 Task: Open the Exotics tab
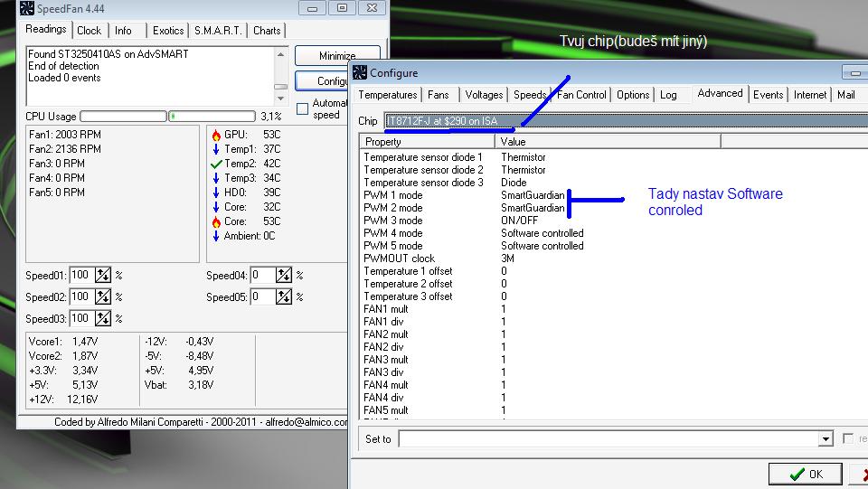pos(168,31)
